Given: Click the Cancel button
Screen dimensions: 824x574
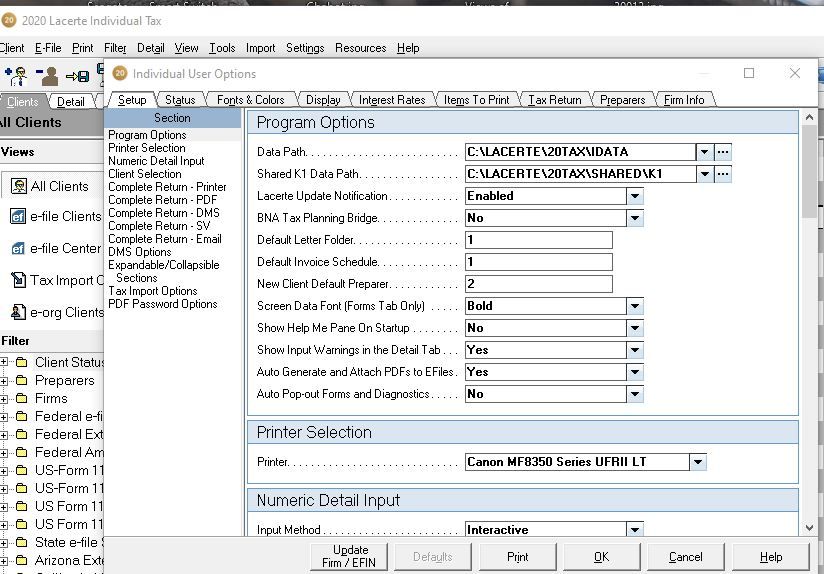Looking at the screenshot, I should [x=685, y=557].
